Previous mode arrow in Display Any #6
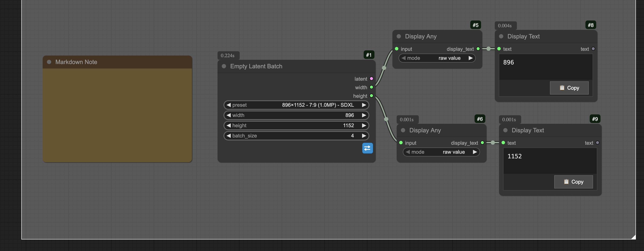Viewport: 644px width, 251px height. pos(408,152)
